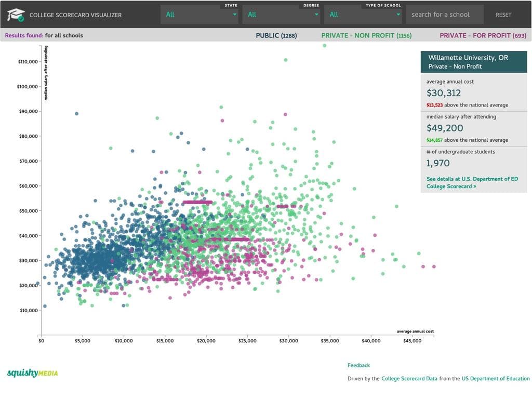Toggle PRIVATE - FOR PROFIT (693) filter
Image resolution: width=532 pixels, height=399 pixels.
483,35
